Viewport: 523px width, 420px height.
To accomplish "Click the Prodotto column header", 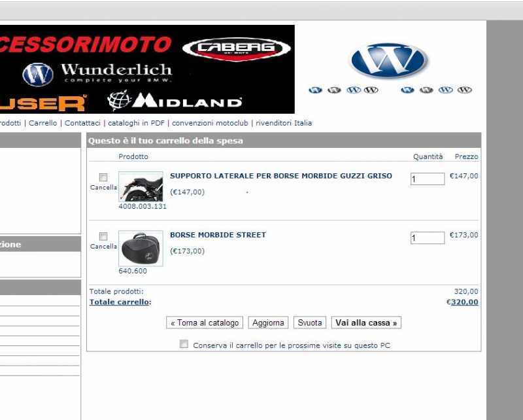I will tap(133, 156).
